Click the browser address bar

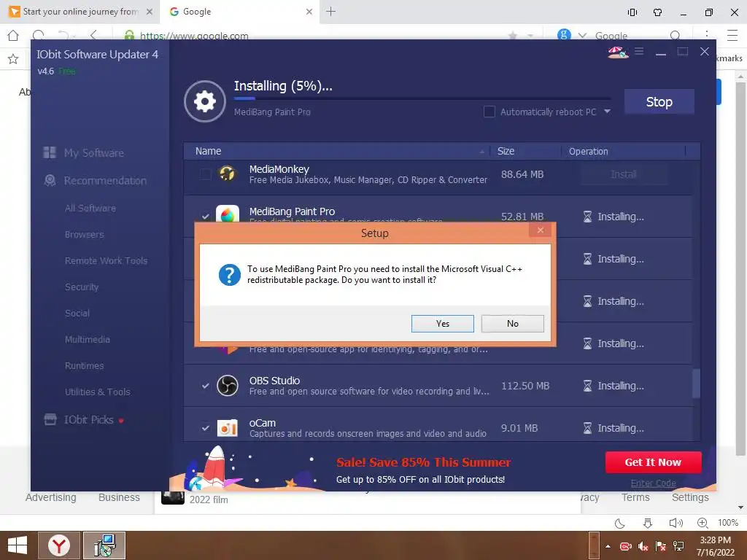pyautogui.click(x=309, y=35)
